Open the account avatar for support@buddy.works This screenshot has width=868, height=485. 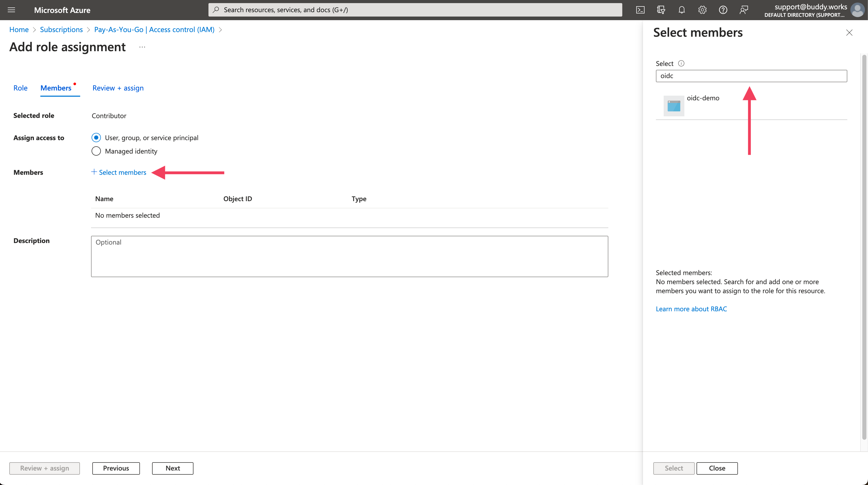[857, 10]
